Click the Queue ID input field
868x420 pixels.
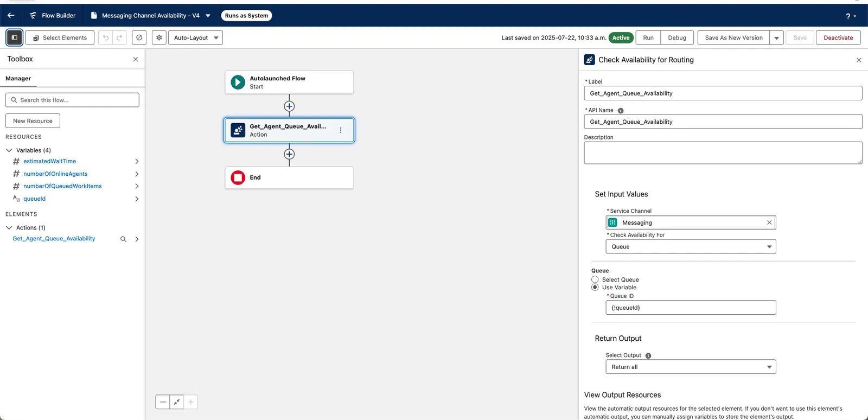coord(691,308)
